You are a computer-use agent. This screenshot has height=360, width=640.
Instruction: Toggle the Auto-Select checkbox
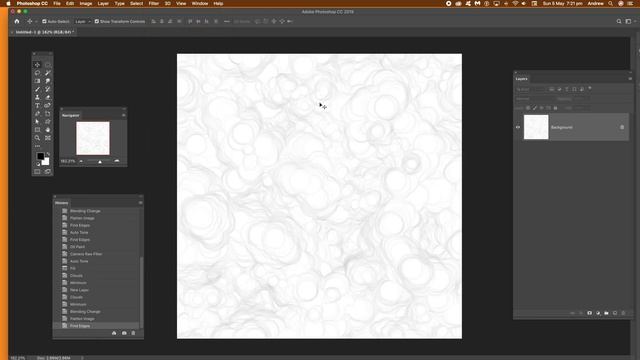click(x=44, y=21)
